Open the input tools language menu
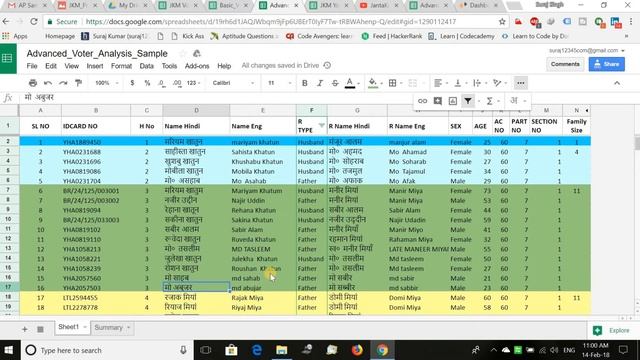 517,101
